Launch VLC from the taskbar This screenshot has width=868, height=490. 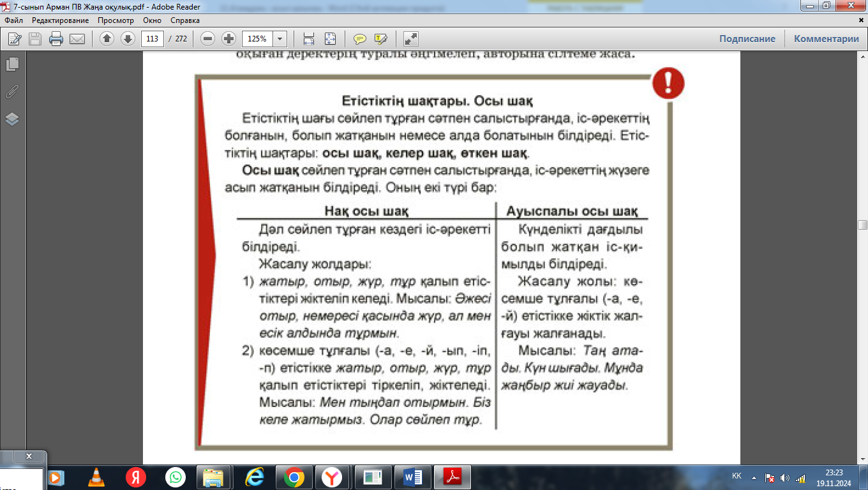coord(96,477)
